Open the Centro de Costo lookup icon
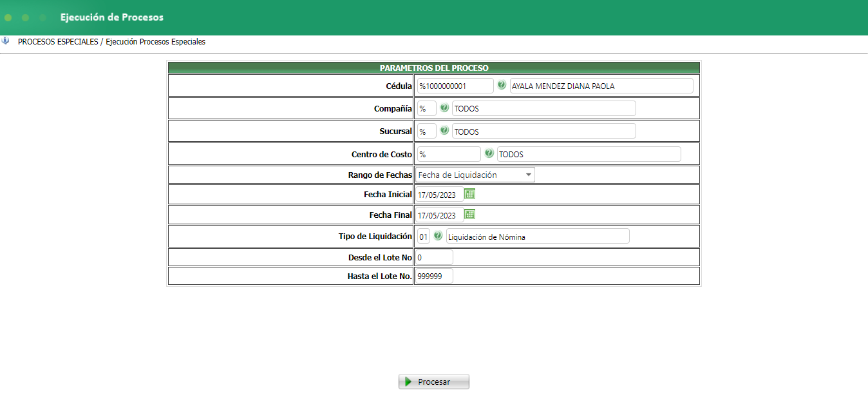868x417 pixels. pos(489,154)
